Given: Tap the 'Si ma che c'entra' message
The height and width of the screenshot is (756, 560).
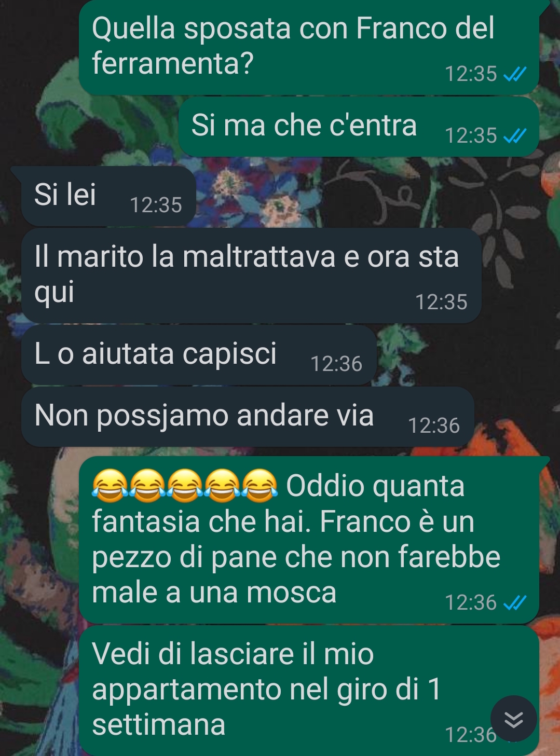Looking at the screenshot, I should coord(359,127).
